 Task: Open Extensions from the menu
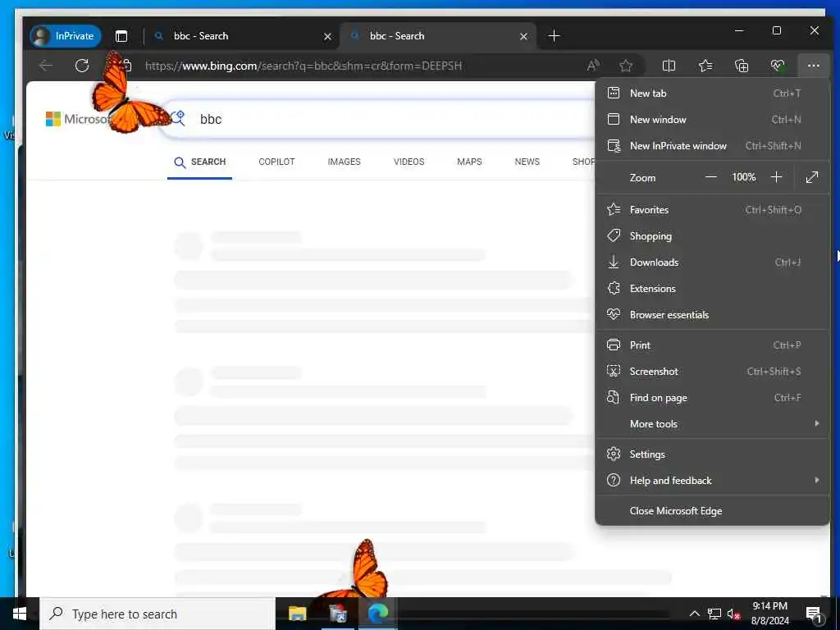point(712,289)
